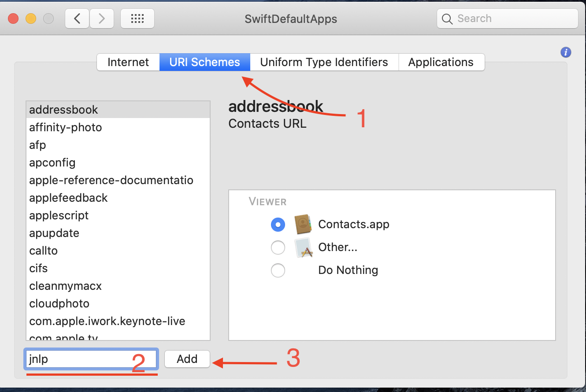Select the Other... radio button

[x=278, y=247]
